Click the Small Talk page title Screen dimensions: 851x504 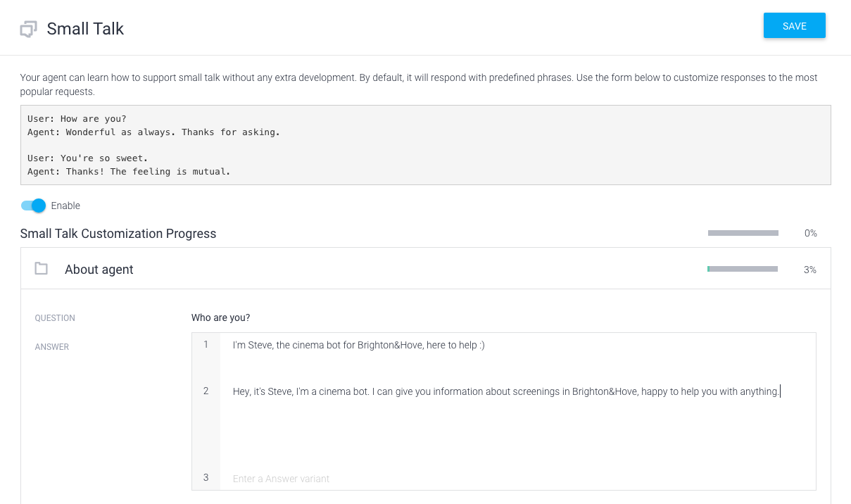tap(85, 29)
